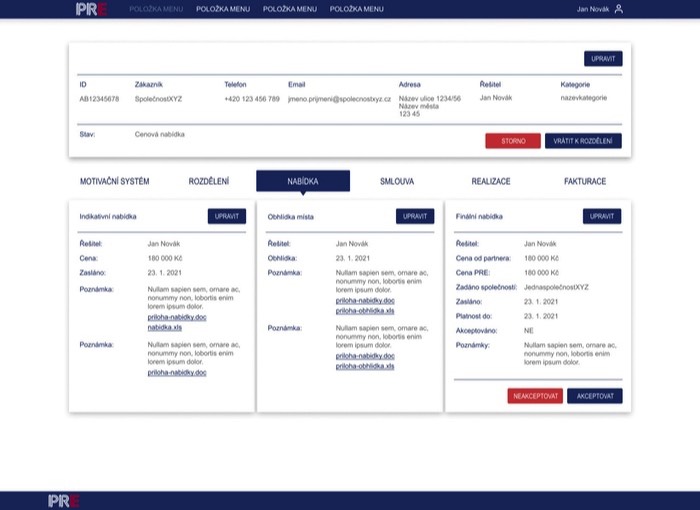Open the FAKTURACE tab
The image size is (700, 510).
(x=585, y=181)
